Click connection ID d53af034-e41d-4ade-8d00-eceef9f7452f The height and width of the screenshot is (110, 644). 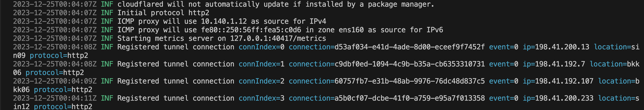click(x=409, y=47)
